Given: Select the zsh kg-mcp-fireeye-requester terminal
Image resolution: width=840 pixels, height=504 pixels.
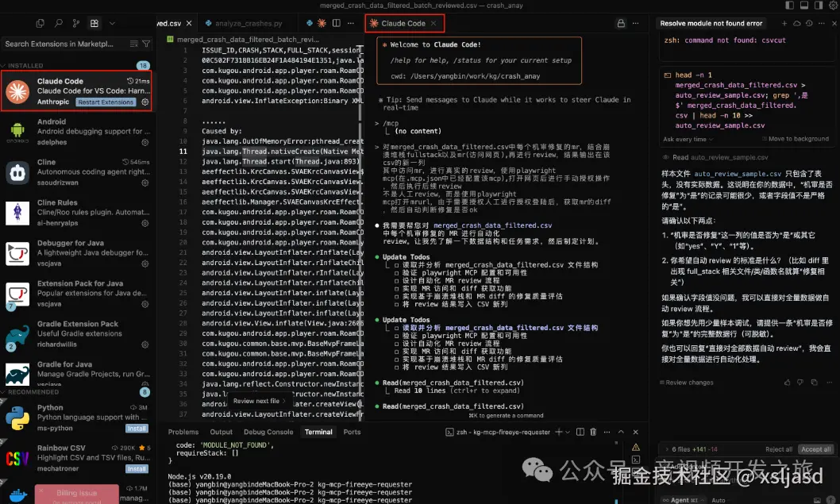Looking at the screenshot, I should (498, 432).
